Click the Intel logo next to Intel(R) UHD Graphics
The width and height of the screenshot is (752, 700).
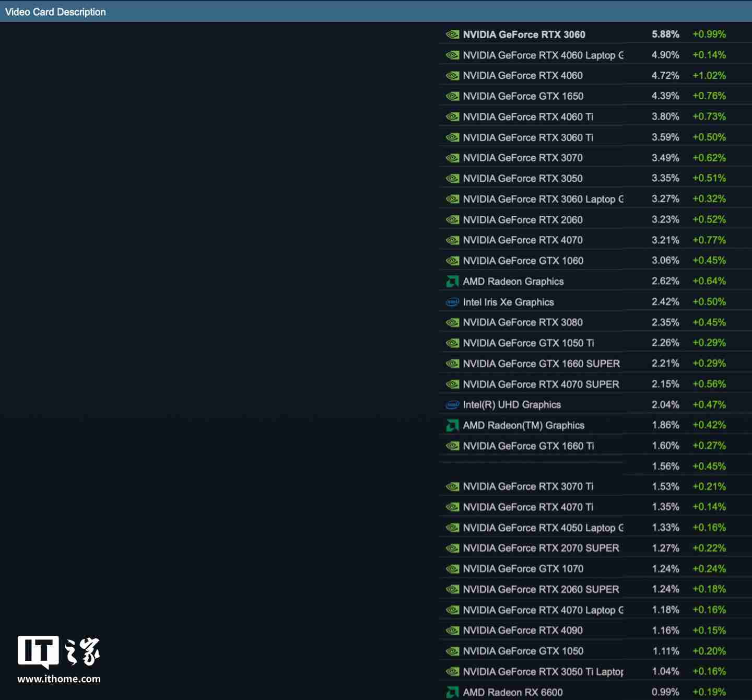[452, 405]
